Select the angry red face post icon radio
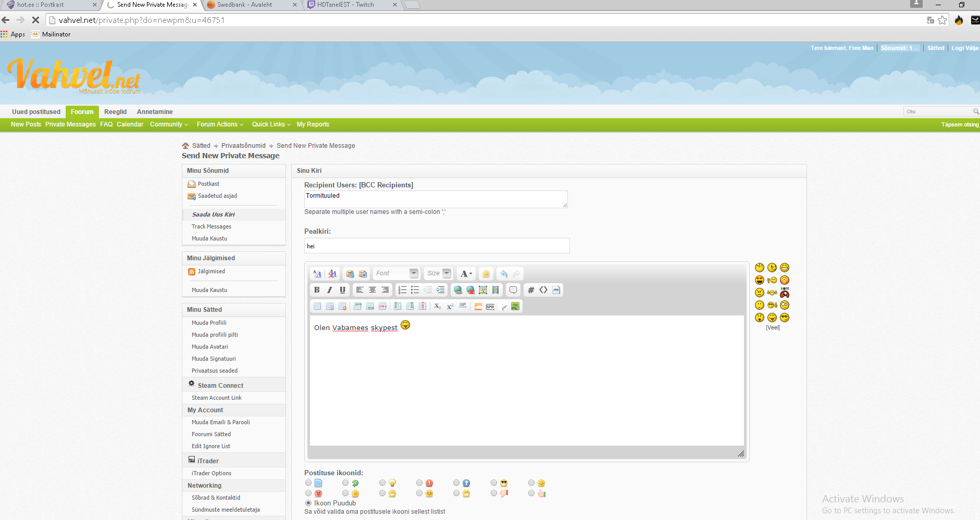The image size is (980, 520). click(x=308, y=493)
